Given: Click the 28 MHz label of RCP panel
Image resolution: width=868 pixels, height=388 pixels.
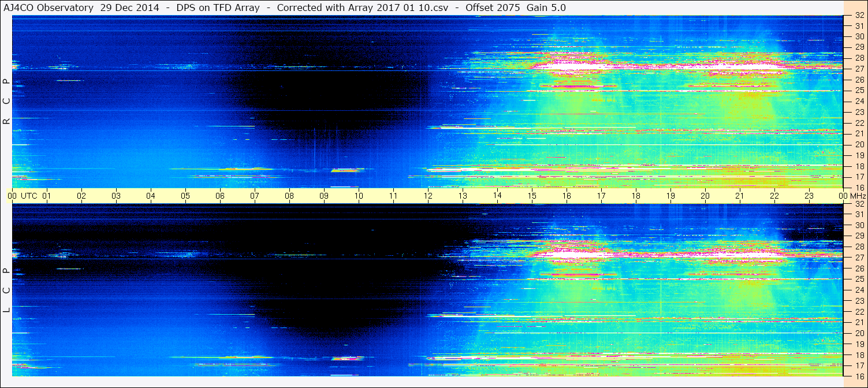Looking at the screenshot, I should pyautogui.click(x=859, y=58).
